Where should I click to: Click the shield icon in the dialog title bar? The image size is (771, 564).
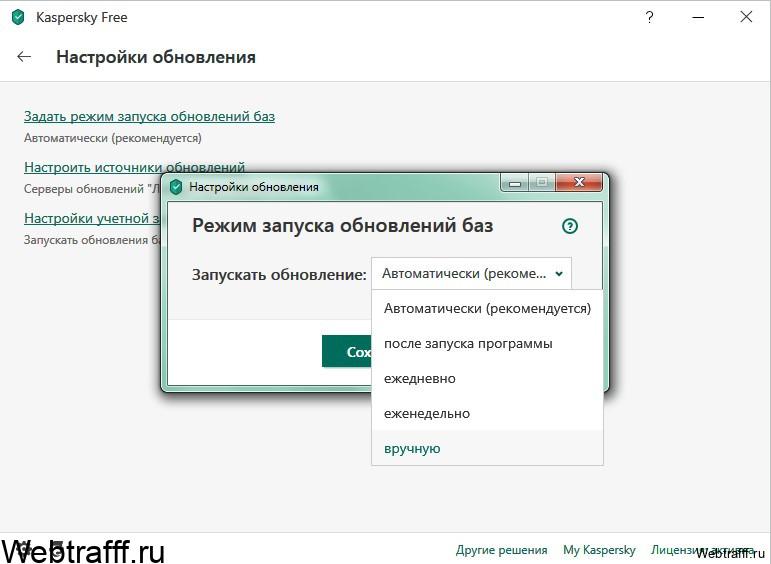[x=176, y=187]
